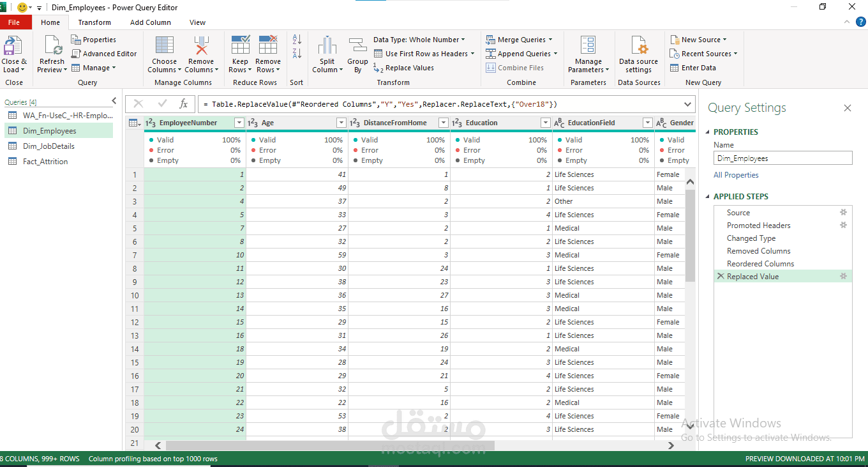Select the Dim_JobDetails query

[x=58, y=146]
